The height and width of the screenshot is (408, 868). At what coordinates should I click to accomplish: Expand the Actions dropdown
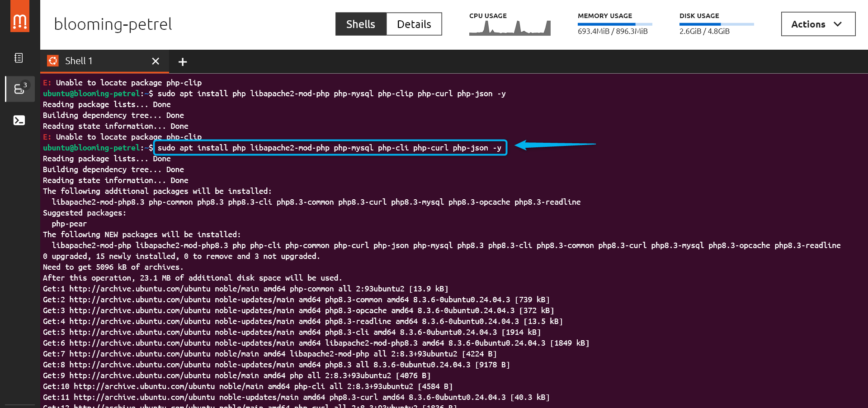[818, 24]
